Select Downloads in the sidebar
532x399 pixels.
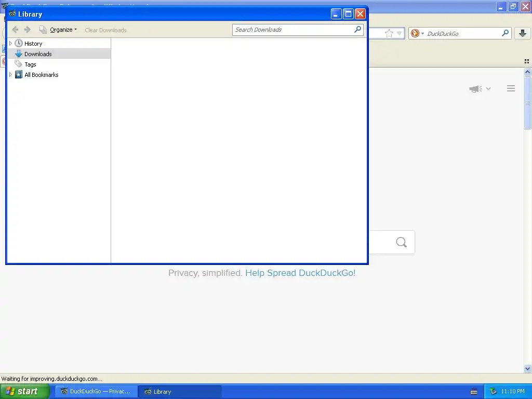(x=58, y=54)
